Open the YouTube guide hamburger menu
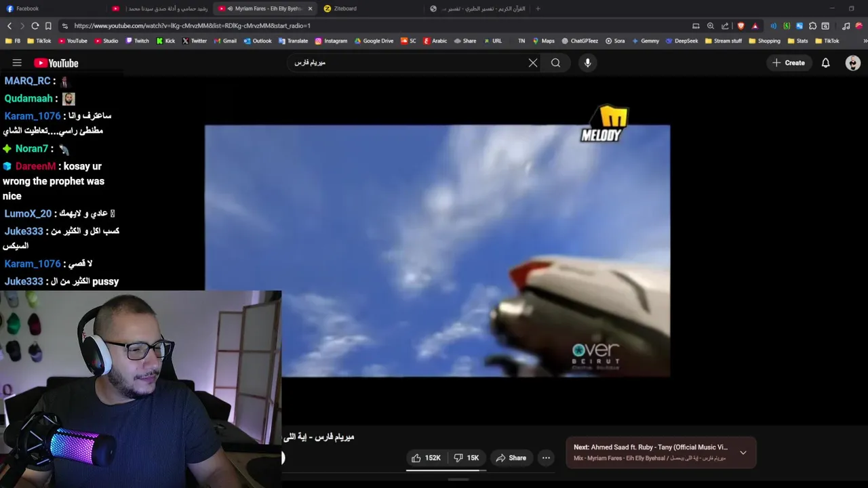868x488 pixels. point(17,63)
